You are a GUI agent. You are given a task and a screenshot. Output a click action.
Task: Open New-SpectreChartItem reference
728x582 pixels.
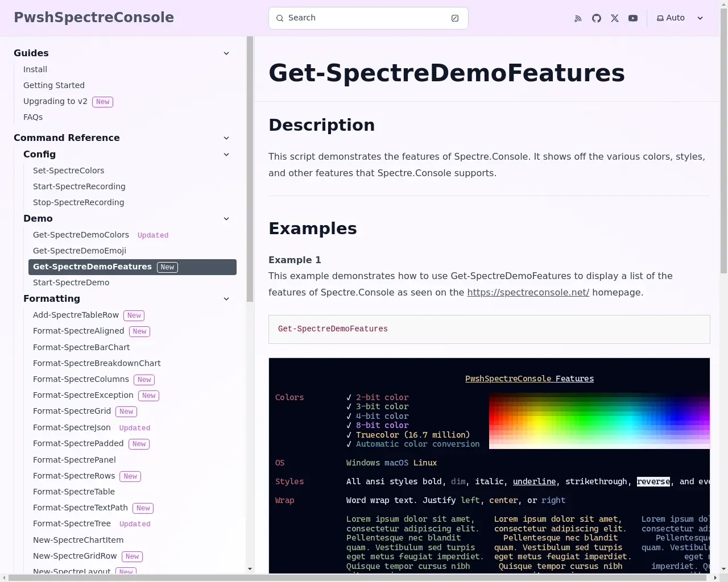click(x=78, y=540)
